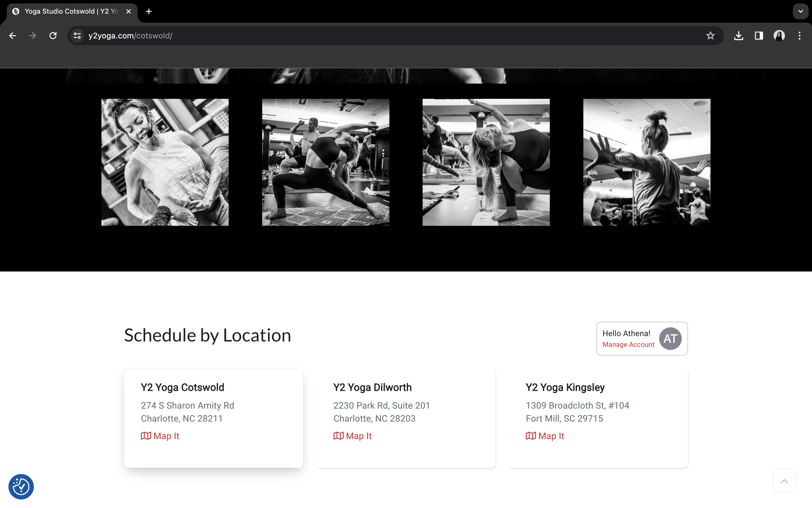The width and height of the screenshot is (812, 508).
Task: Click the browser forward arrow
Action: point(32,36)
